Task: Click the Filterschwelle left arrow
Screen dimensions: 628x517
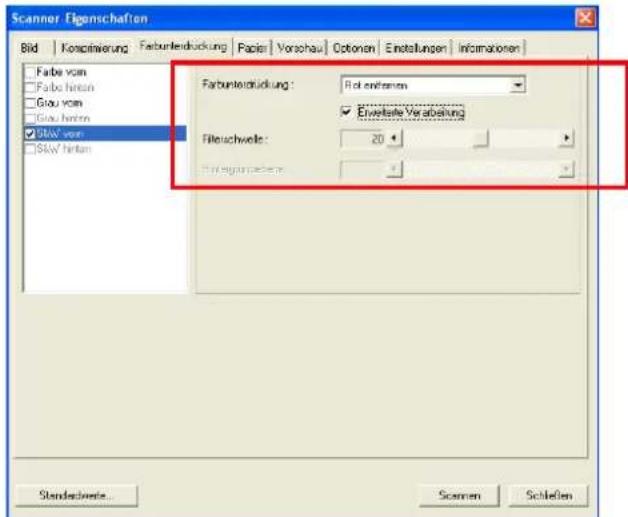Action: click(x=394, y=139)
